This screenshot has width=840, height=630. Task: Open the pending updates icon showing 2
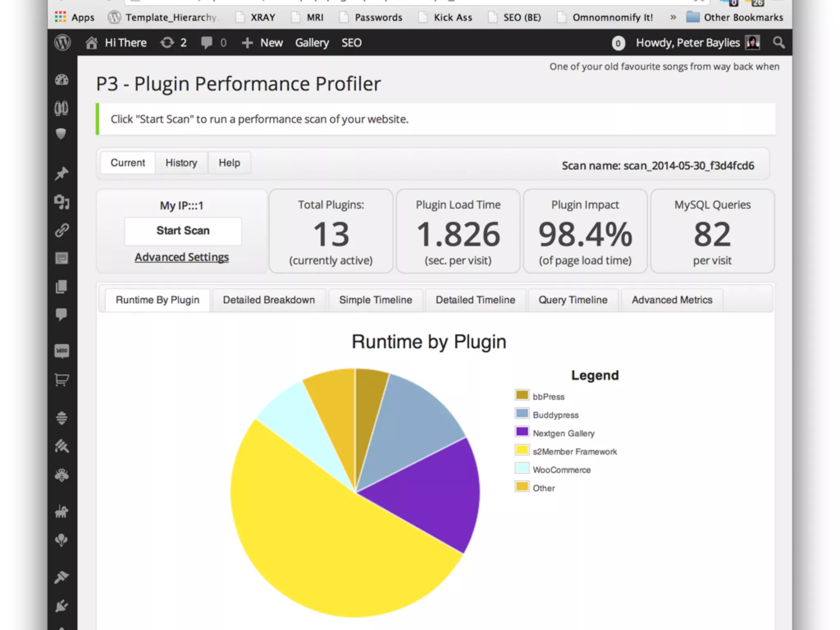click(x=173, y=43)
